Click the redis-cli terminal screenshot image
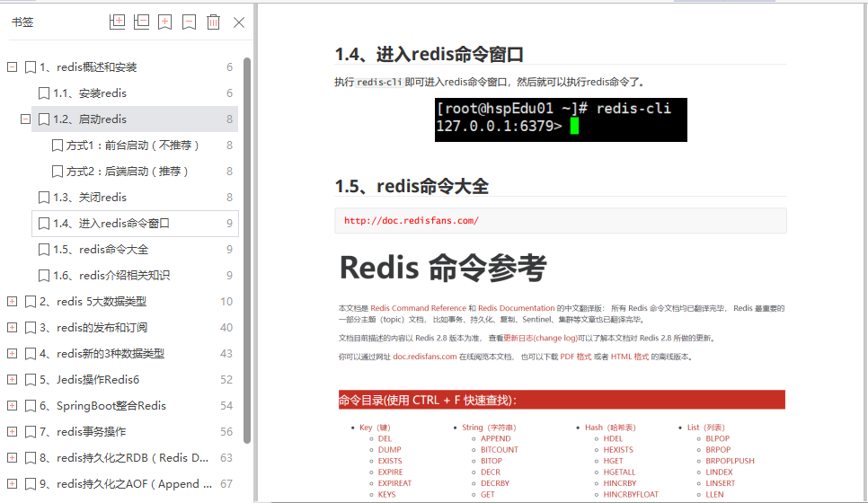This screenshot has height=503, width=868. [x=561, y=120]
